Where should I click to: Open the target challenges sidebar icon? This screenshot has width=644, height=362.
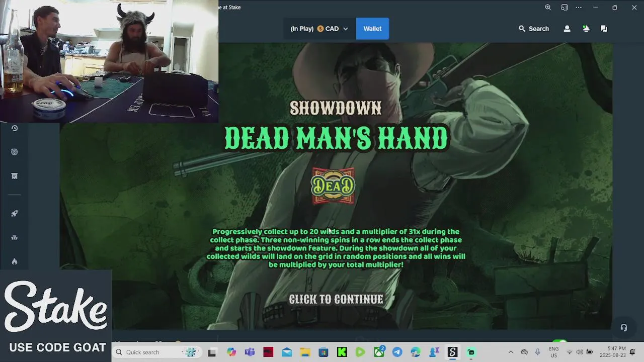pyautogui.click(x=15, y=152)
